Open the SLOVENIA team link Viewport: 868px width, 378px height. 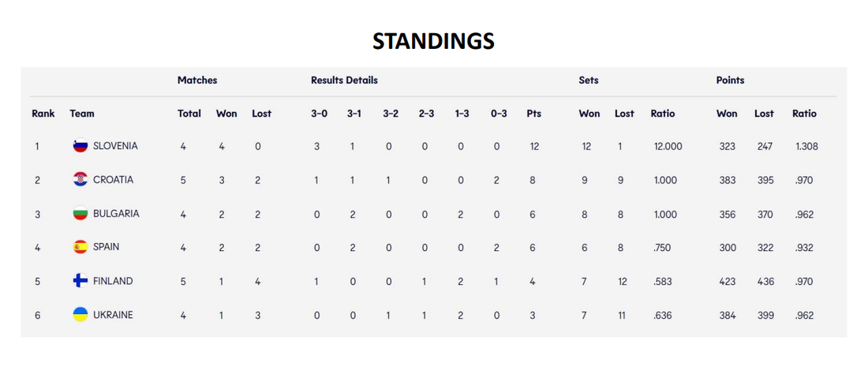115,146
